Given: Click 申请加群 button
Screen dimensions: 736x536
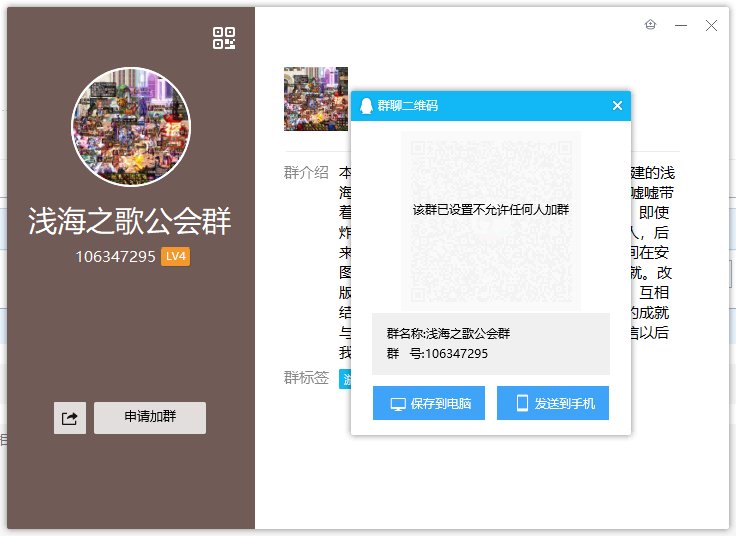Looking at the screenshot, I should (150, 417).
